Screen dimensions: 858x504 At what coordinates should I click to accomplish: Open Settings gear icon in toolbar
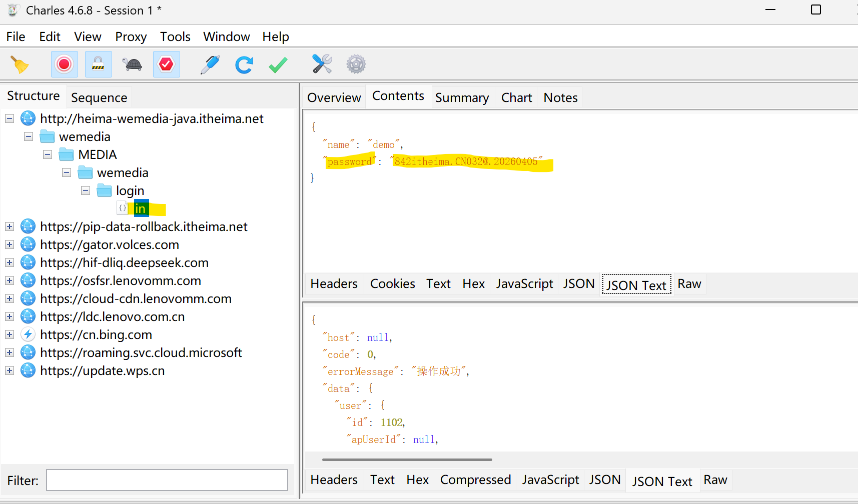coord(356,64)
